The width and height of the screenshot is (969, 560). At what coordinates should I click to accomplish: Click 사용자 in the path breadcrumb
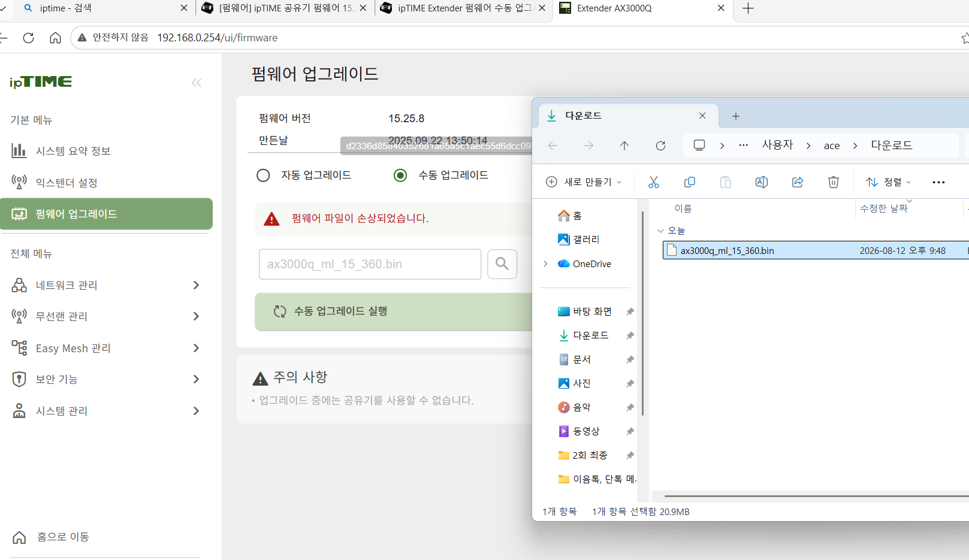777,145
